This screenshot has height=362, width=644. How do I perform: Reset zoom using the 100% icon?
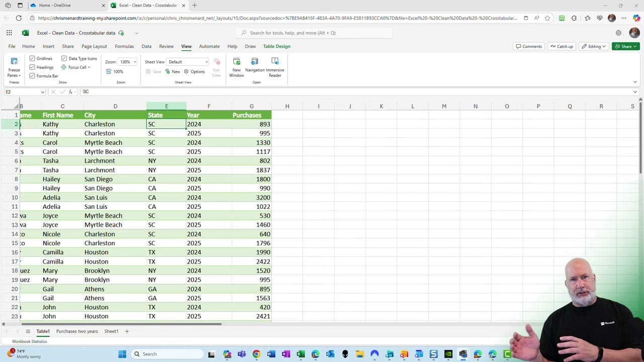click(x=115, y=71)
